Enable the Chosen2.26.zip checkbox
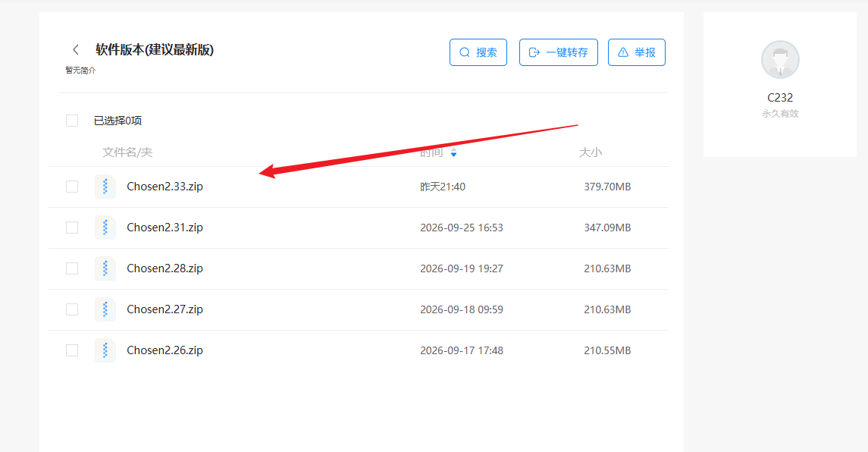Screen dimensions: 868x452 tap(72, 350)
